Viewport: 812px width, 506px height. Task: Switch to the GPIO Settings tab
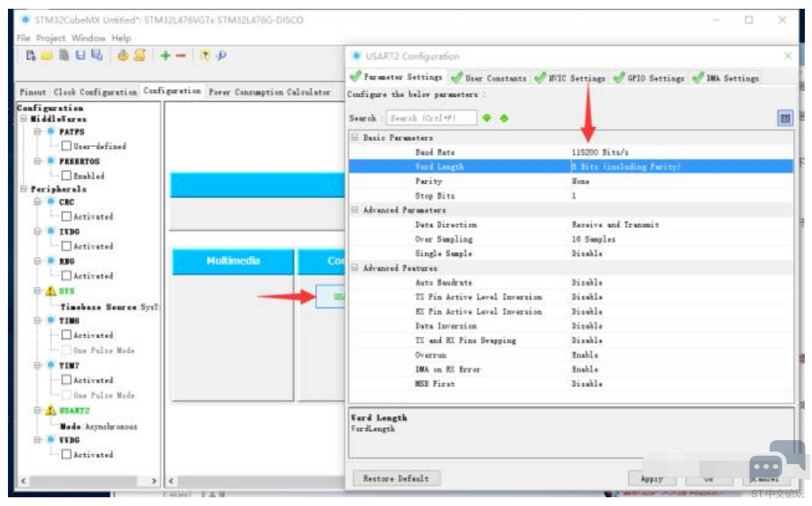pos(649,78)
